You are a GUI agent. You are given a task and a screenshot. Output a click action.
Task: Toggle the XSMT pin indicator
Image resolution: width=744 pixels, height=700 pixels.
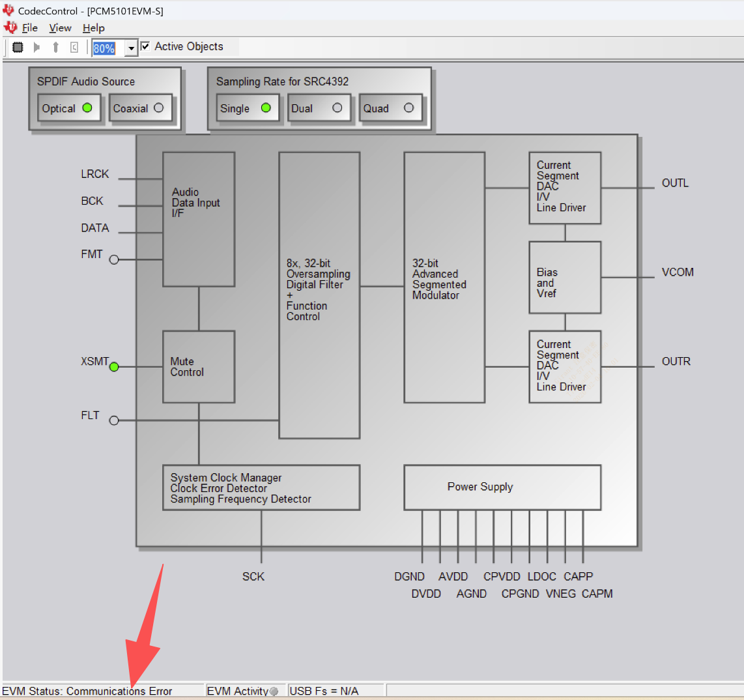[x=114, y=367]
